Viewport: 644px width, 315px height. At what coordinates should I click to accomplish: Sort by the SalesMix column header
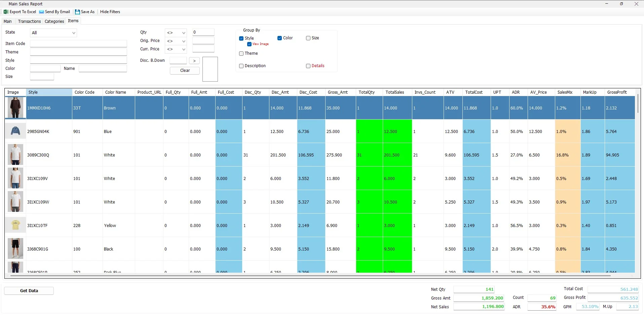pos(567,92)
